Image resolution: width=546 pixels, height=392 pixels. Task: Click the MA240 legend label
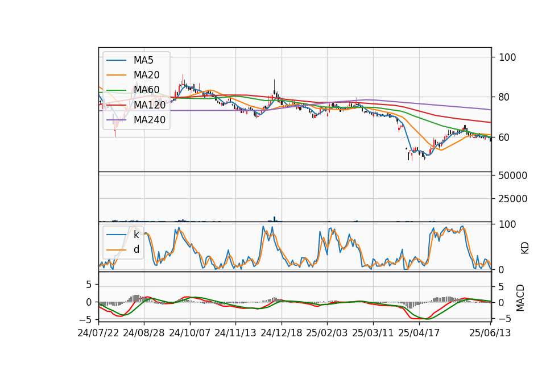click(x=150, y=120)
